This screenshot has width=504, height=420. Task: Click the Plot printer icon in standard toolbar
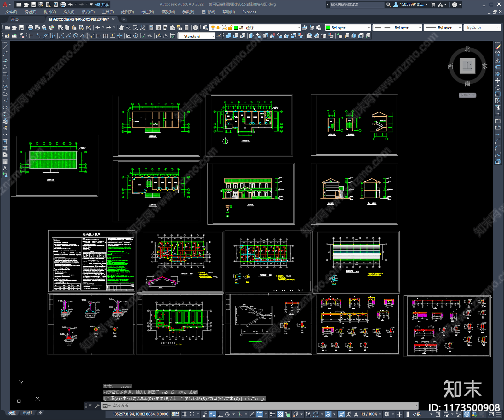[x=30, y=28]
